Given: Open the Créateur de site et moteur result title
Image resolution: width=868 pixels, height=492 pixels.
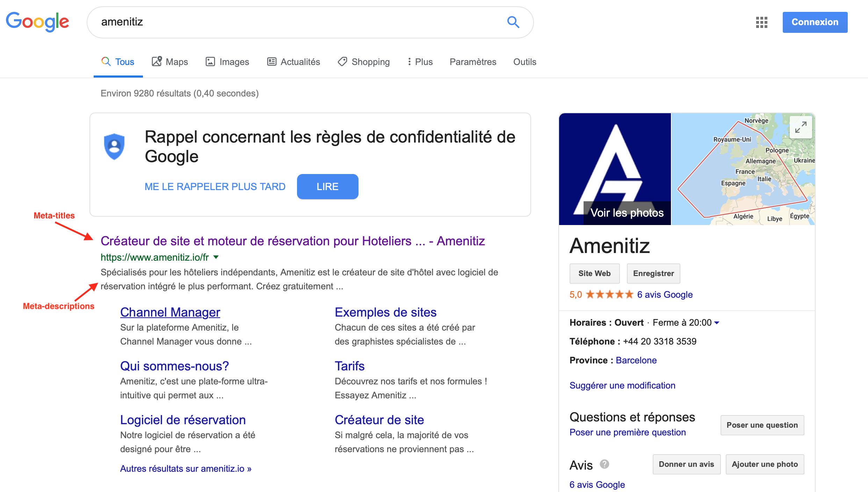Looking at the screenshot, I should (293, 241).
